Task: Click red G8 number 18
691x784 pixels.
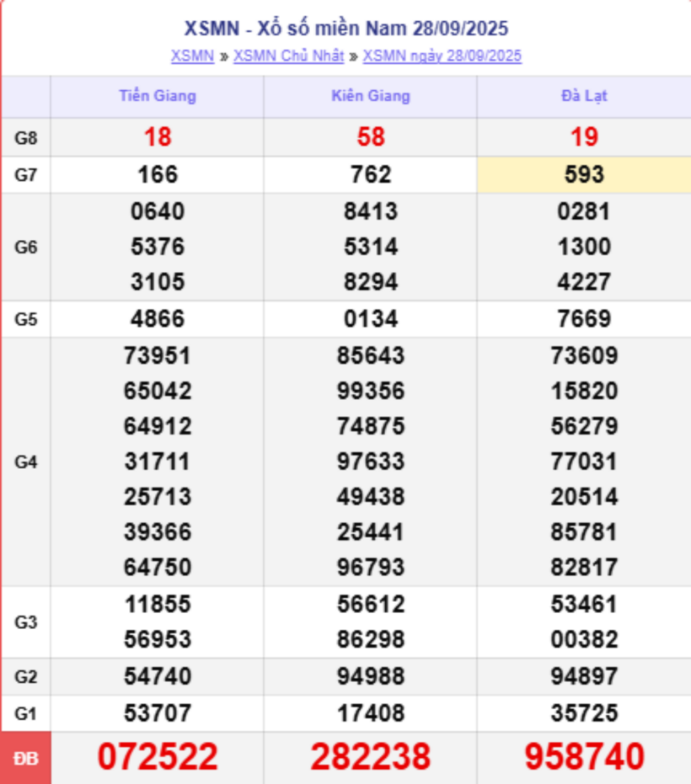Action: click(x=158, y=137)
